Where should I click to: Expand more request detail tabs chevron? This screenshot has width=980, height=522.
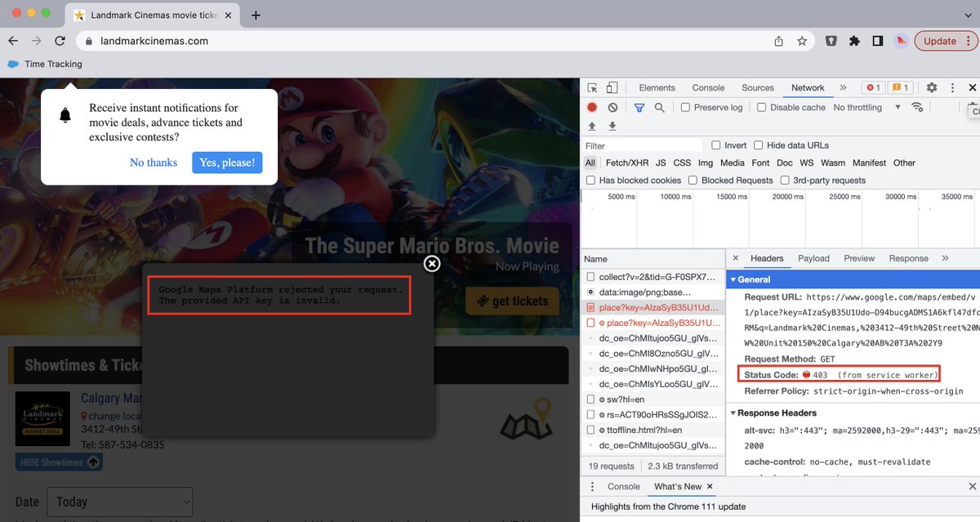(x=945, y=258)
